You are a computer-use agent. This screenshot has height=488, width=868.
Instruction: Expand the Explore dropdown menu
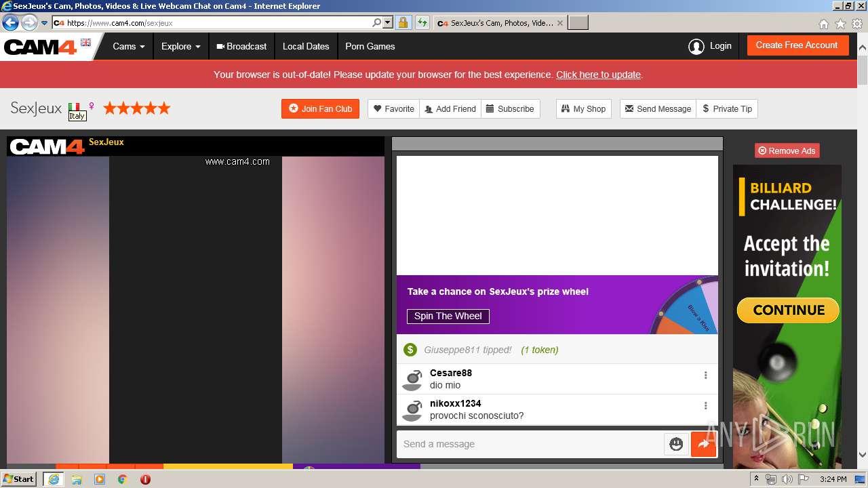click(x=181, y=47)
